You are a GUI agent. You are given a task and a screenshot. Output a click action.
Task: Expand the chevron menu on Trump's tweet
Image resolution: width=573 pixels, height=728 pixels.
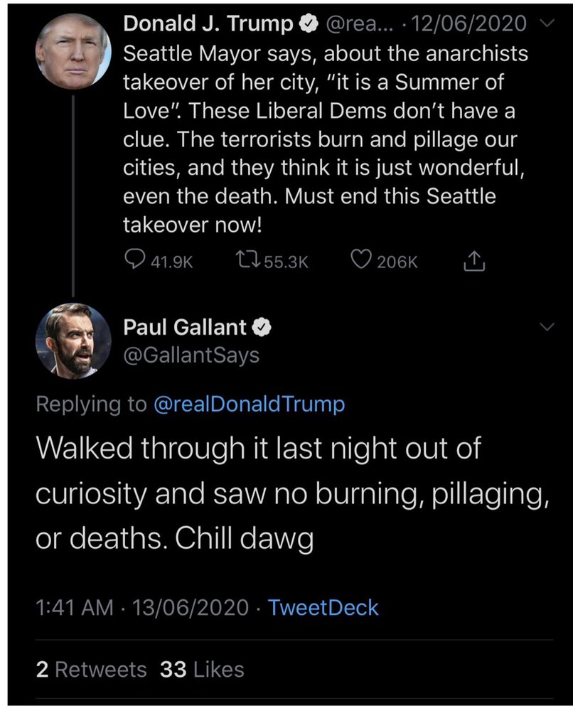(545, 24)
